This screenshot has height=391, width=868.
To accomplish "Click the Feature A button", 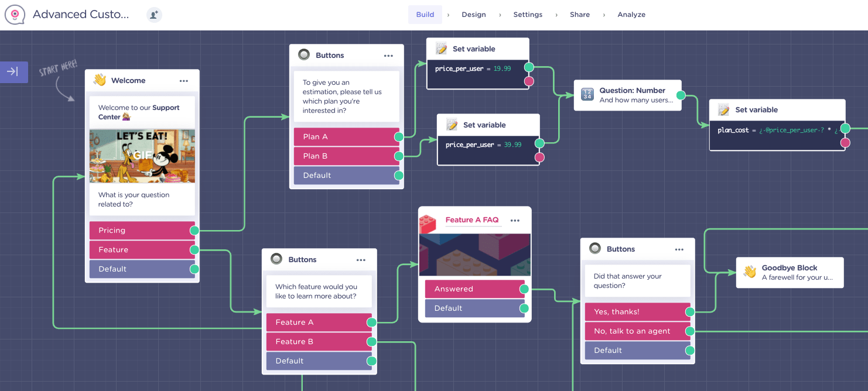I will [x=319, y=323].
